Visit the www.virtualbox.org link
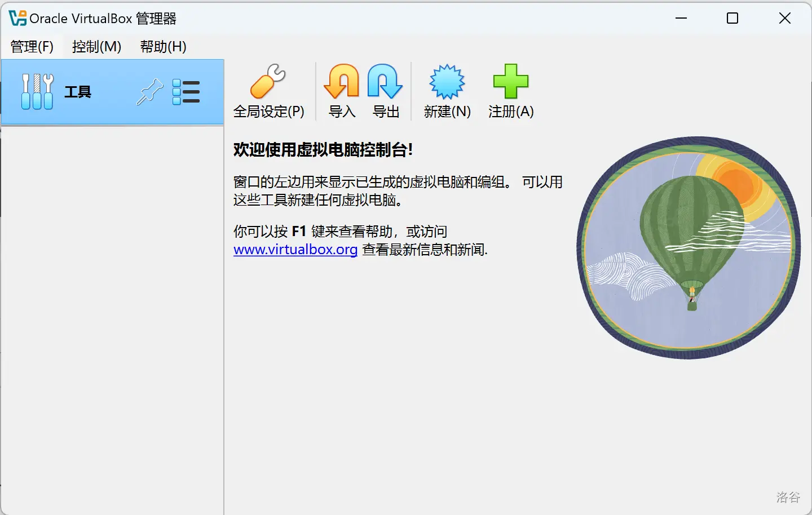This screenshot has height=515, width=812. coord(295,250)
